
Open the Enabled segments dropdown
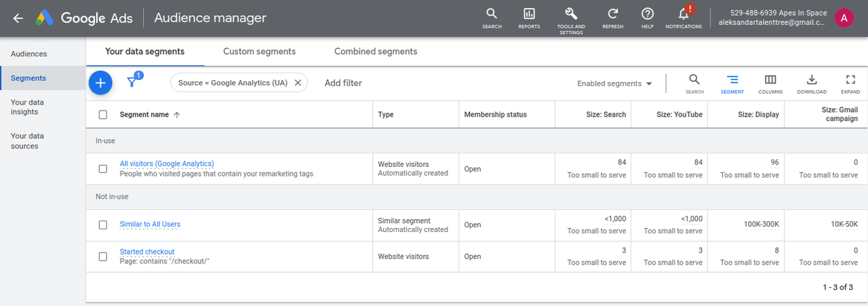tap(614, 83)
